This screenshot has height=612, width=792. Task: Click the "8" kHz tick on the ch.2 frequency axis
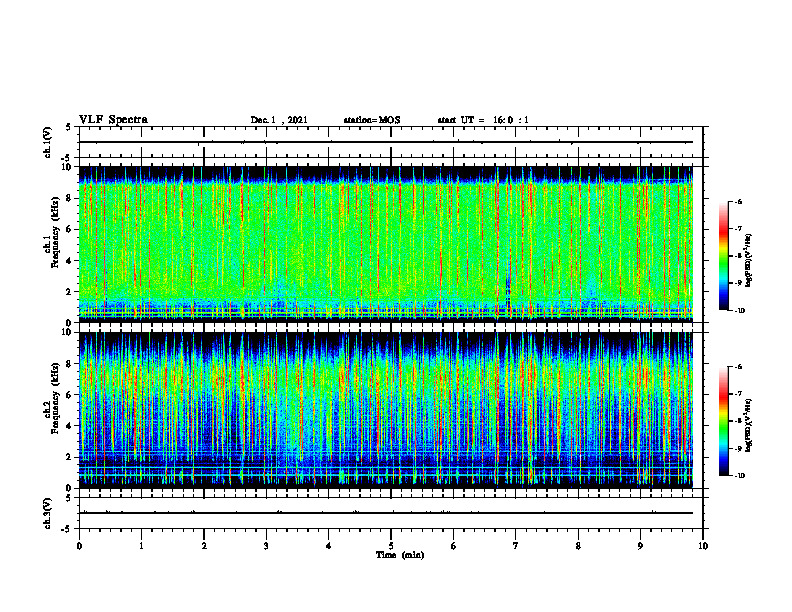(69, 364)
